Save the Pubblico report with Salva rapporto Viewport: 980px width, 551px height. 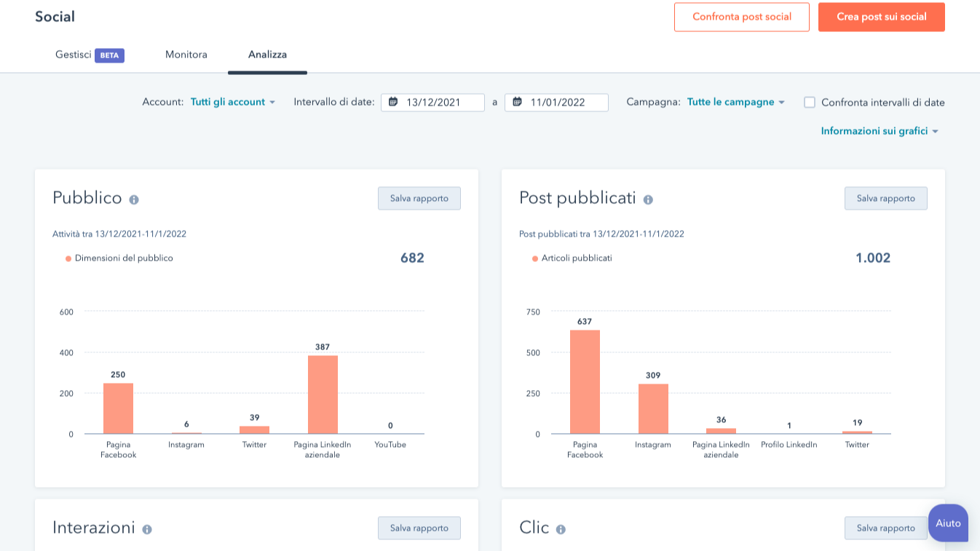coord(419,197)
